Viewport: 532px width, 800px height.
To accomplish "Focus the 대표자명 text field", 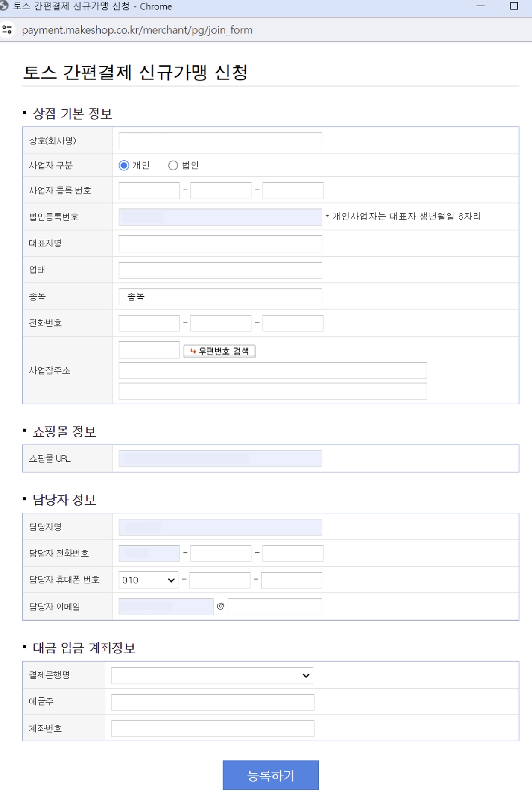I will point(220,244).
